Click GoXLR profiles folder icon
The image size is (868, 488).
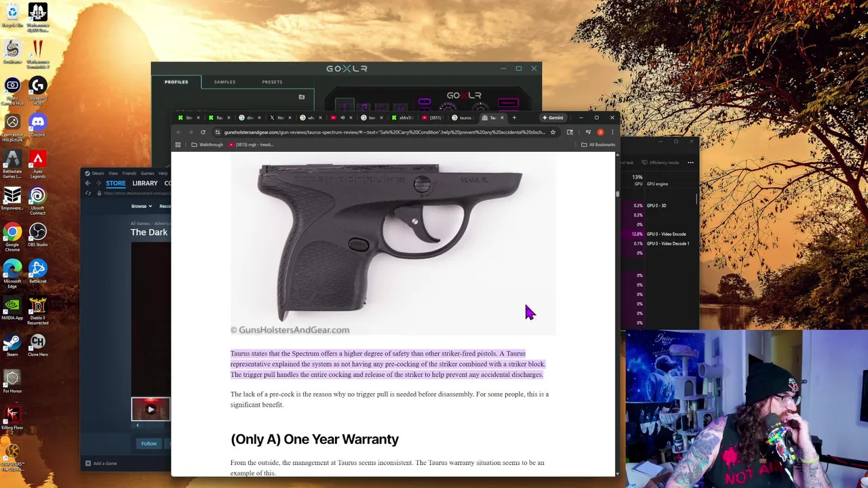click(302, 97)
